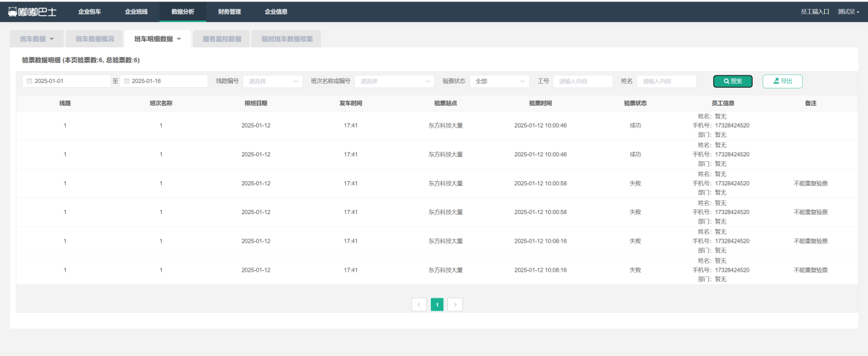Switch to the 班车数据概况 tab
The height and width of the screenshot is (356, 868).
[95, 39]
